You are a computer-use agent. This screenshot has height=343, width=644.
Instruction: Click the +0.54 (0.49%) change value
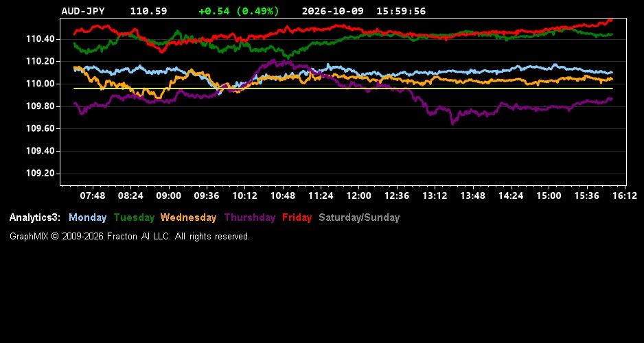[x=239, y=11]
